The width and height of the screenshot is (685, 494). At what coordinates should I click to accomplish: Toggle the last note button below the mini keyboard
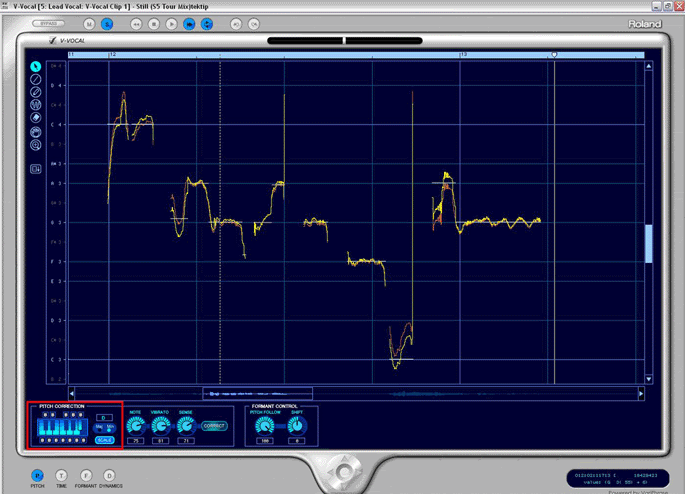tap(83, 440)
